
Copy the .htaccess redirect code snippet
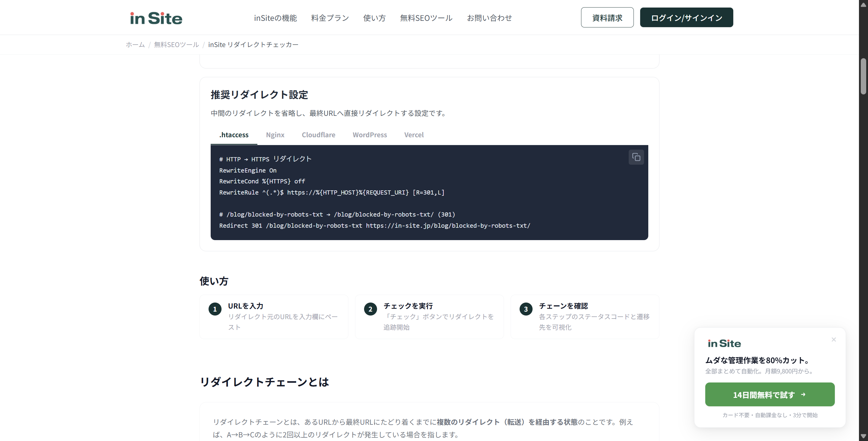pyautogui.click(x=636, y=157)
